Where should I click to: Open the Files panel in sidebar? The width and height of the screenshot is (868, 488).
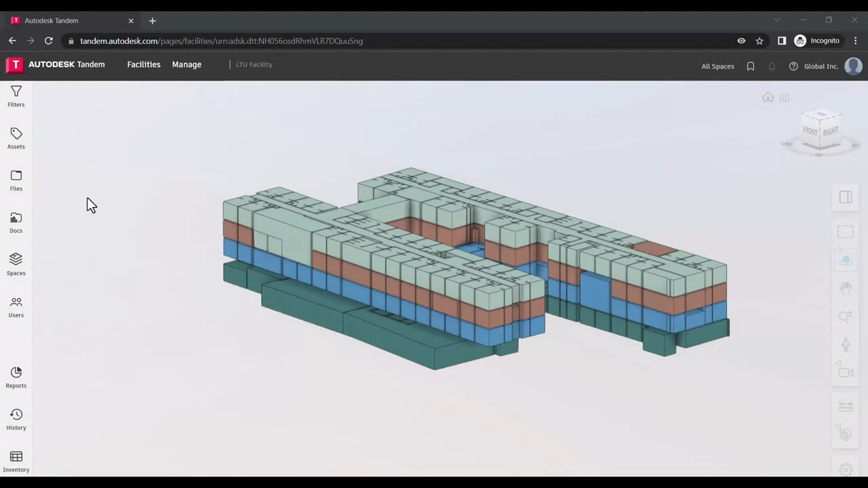click(x=16, y=180)
